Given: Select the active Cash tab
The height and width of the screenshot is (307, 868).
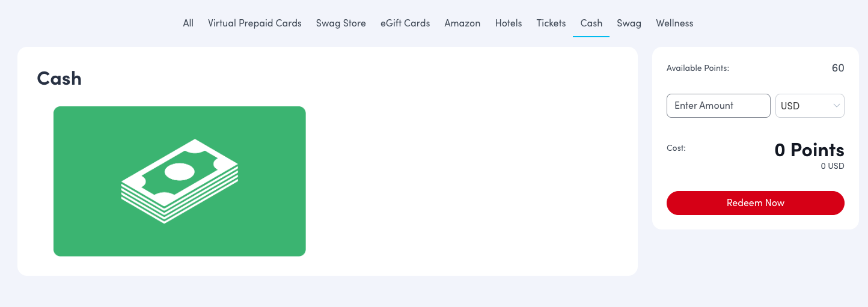Looking at the screenshot, I should tap(591, 23).
